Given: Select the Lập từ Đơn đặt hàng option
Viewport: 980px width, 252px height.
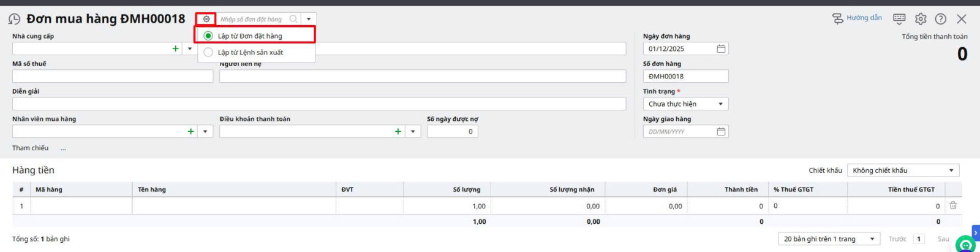Looking at the screenshot, I should 250,36.
